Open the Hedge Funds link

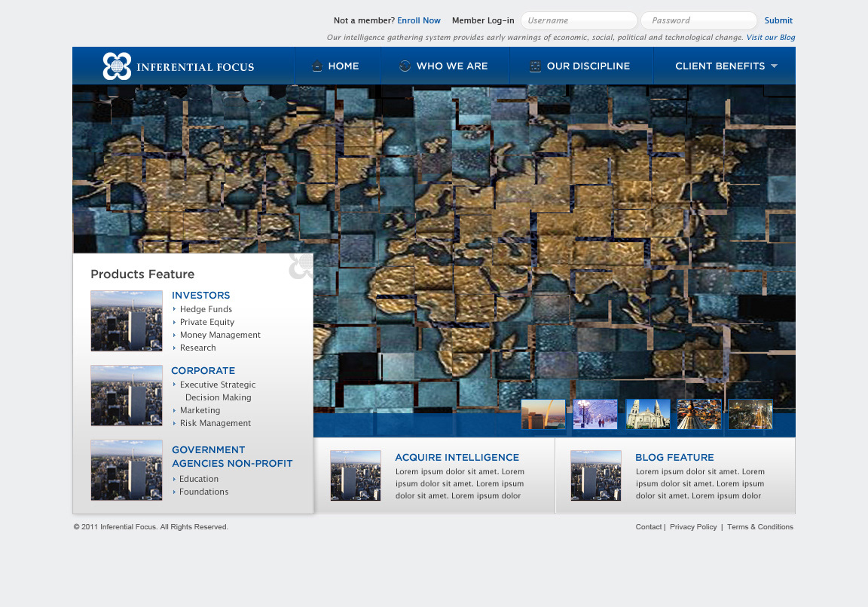206,309
